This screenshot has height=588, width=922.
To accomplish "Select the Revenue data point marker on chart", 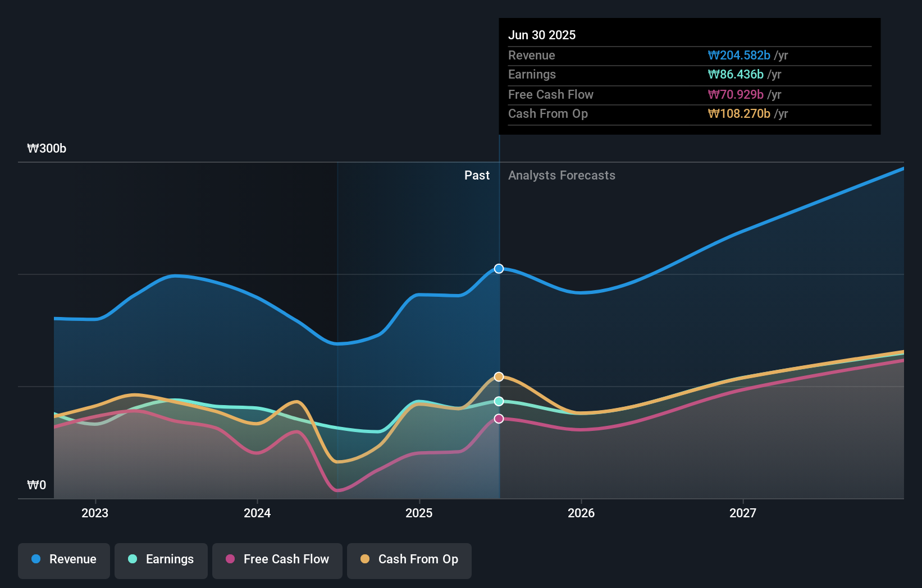I will [x=498, y=269].
